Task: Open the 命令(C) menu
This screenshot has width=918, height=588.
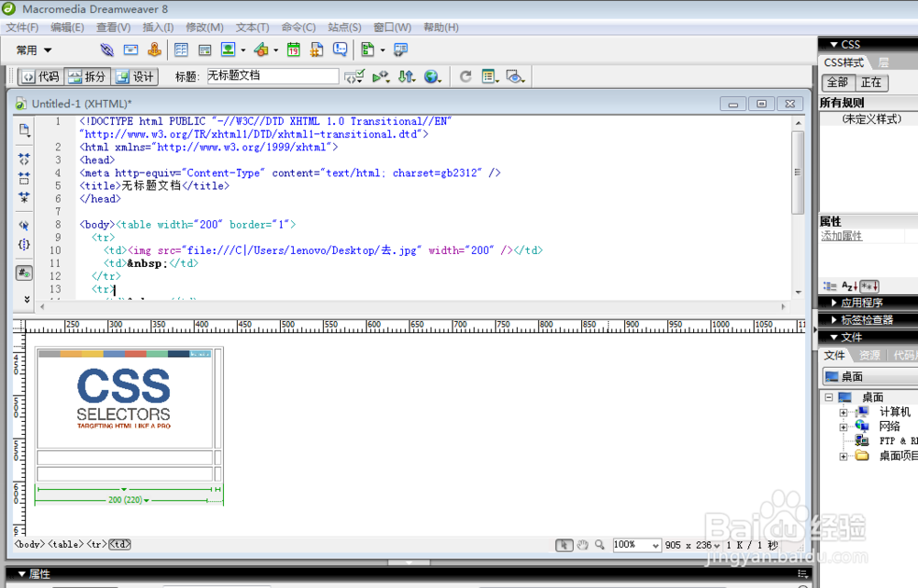Action: point(298,28)
